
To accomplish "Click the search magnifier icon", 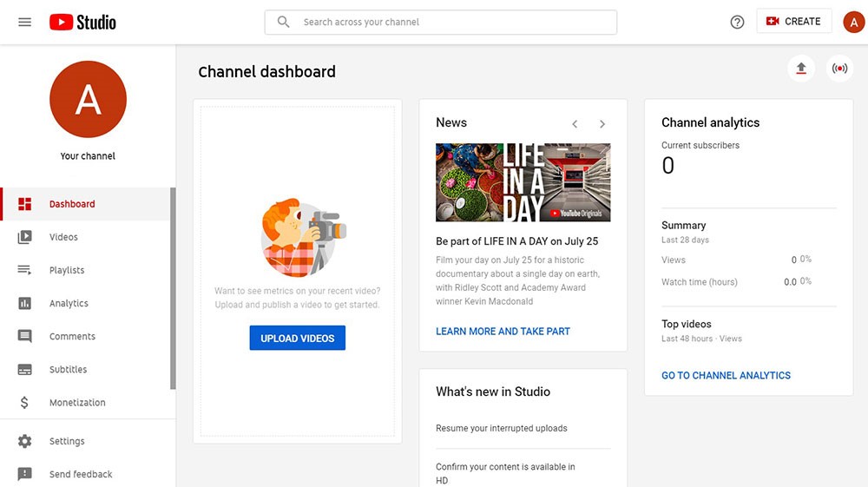I will [284, 22].
